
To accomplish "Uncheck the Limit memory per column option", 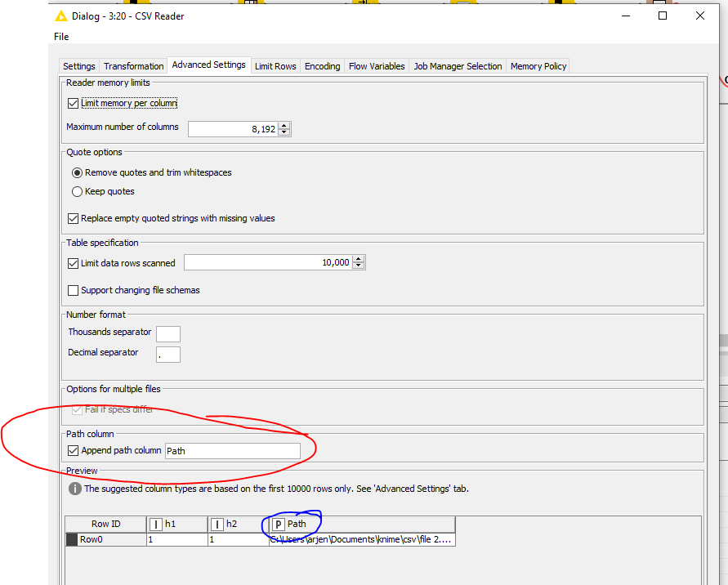I will (x=73, y=103).
